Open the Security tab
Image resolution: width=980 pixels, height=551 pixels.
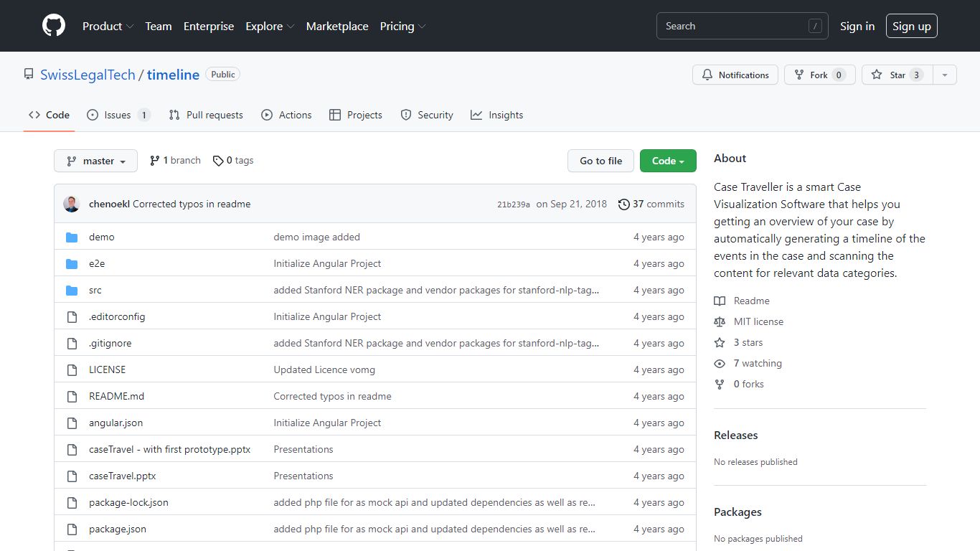tap(427, 115)
